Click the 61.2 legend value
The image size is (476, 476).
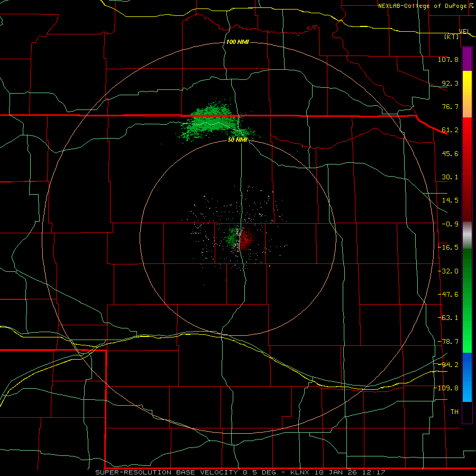pyautogui.click(x=450, y=130)
